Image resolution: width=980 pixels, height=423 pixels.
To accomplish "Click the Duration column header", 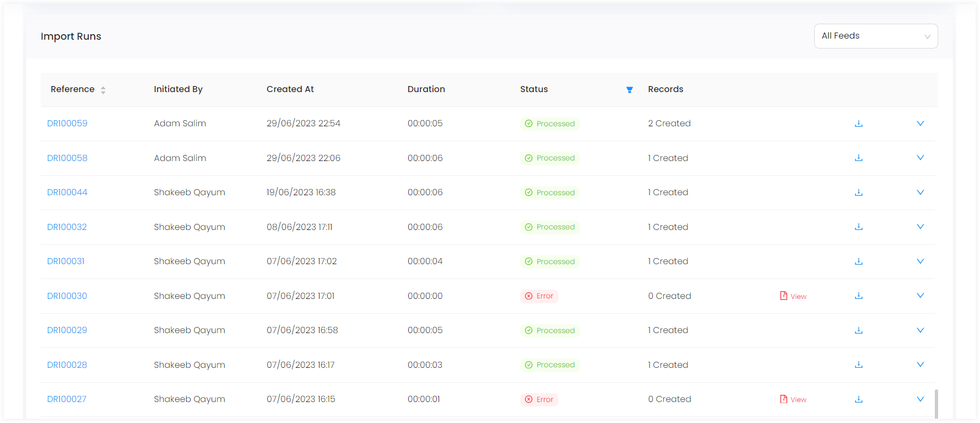I will 426,89.
